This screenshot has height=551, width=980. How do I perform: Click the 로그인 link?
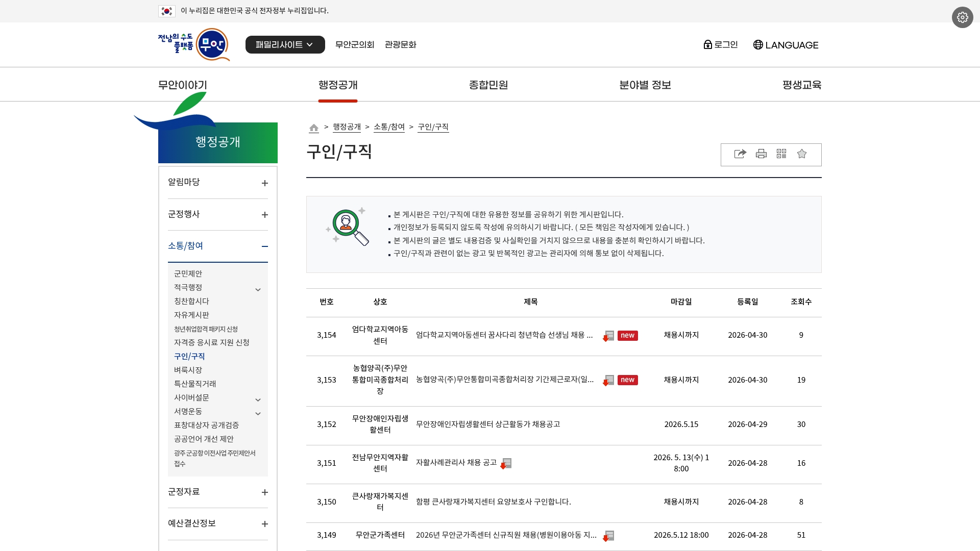[x=726, y=45]
